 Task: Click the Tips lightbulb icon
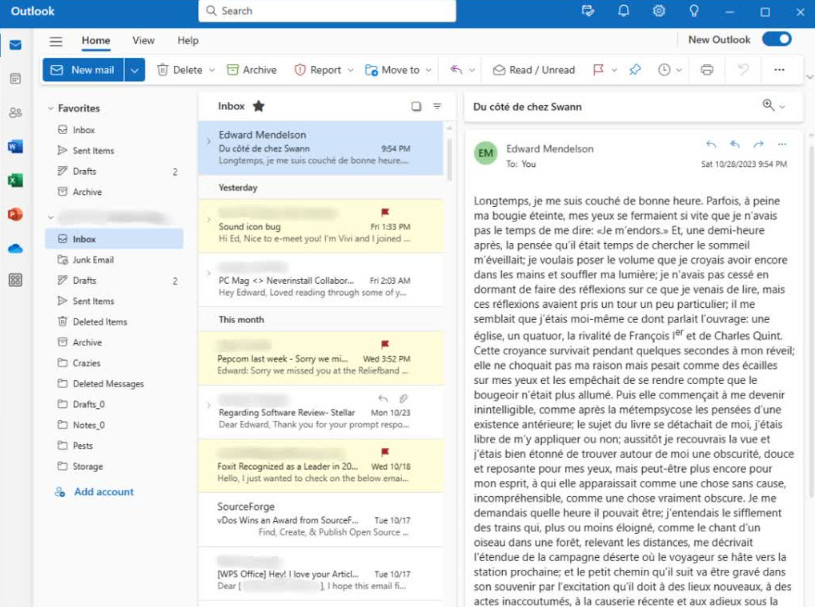[694, 11]
